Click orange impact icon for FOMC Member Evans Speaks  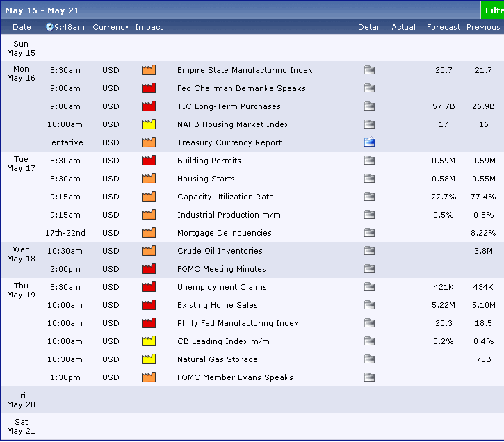pyautogui.click(x=149, y=377)
